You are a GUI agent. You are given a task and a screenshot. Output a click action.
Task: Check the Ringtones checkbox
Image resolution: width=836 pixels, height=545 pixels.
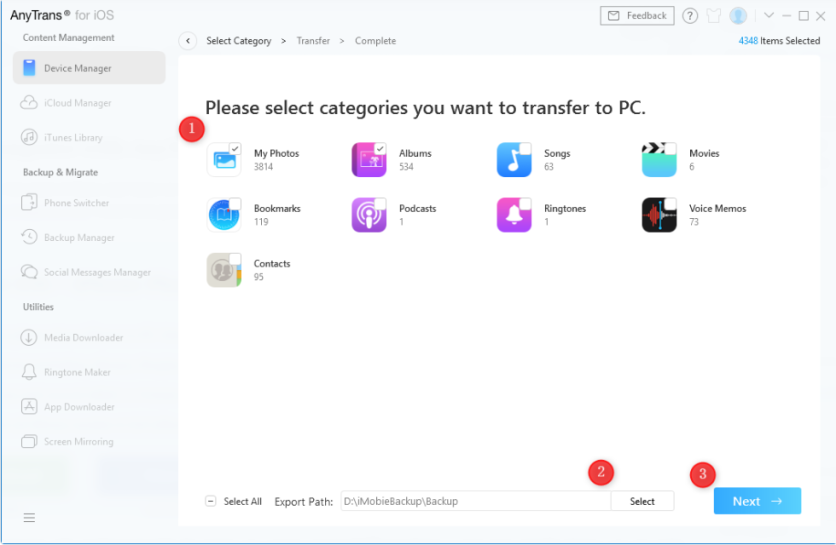(x=525, y=204)
